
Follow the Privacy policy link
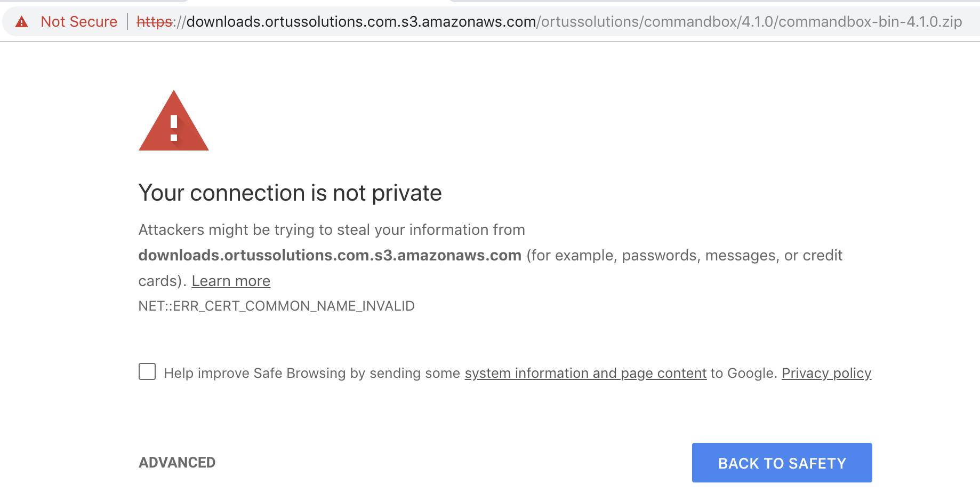(826, 373)
